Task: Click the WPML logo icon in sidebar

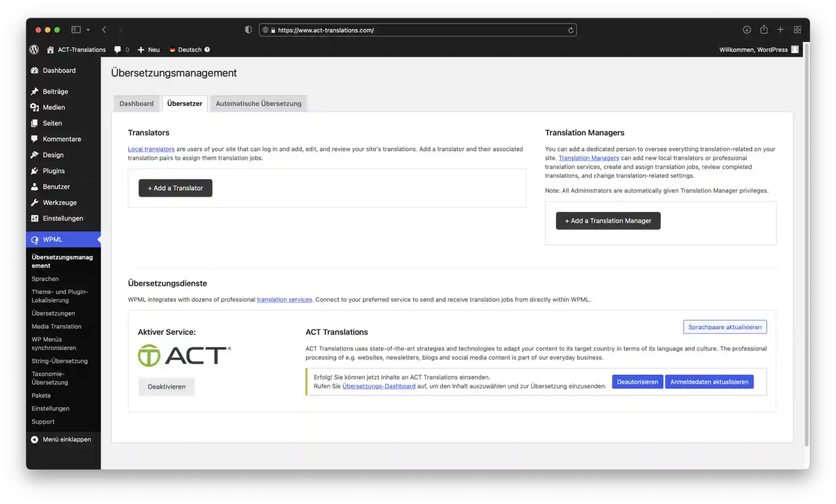Action: (x=34, y=240)
